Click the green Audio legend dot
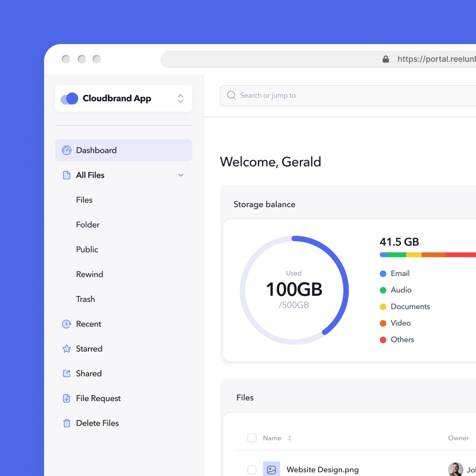The image size is (476, 476). (x=383, y=290)
